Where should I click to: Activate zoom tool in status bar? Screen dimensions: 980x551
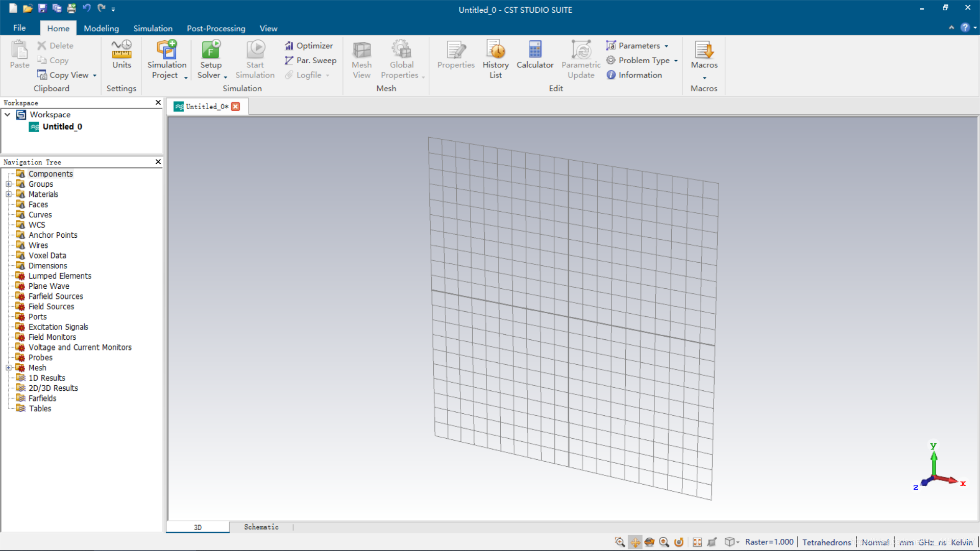pyautogui.click(x=620, y=542)
